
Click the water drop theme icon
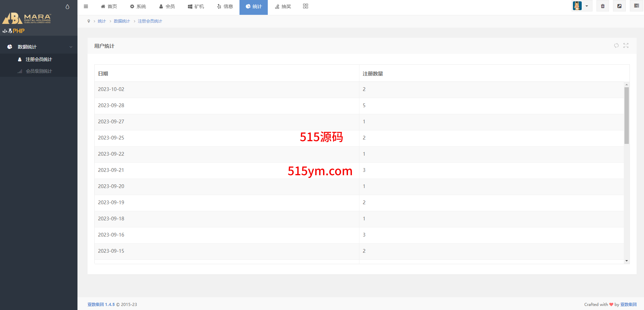[x=67, y=7]
